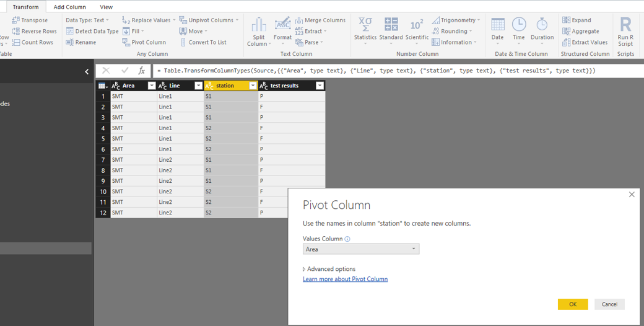Open the Line column filter dropdown
Viewport: 644px width, 326px height.
(x=198, y=86)
